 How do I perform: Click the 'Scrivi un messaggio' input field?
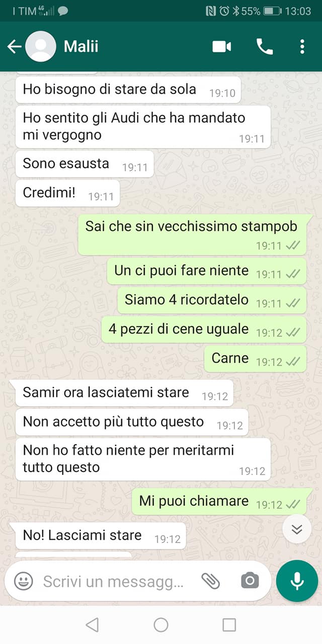click(x=113, y=582)
